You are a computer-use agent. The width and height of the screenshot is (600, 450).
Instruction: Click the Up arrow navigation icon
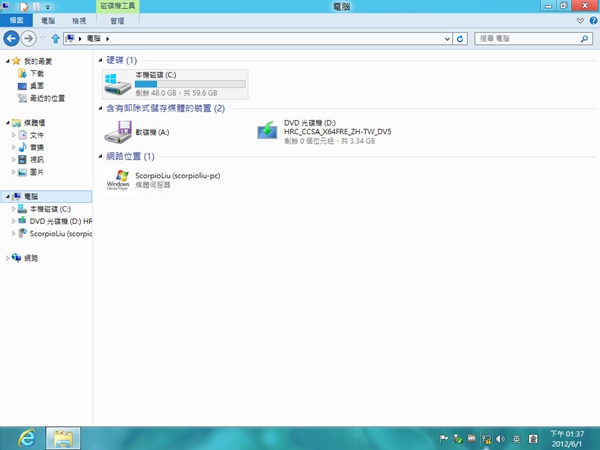click(55, 39)
